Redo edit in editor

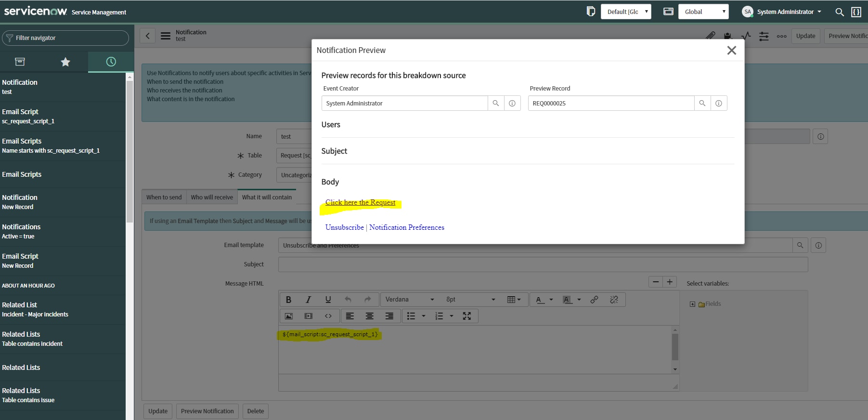(x=367, y=300)
